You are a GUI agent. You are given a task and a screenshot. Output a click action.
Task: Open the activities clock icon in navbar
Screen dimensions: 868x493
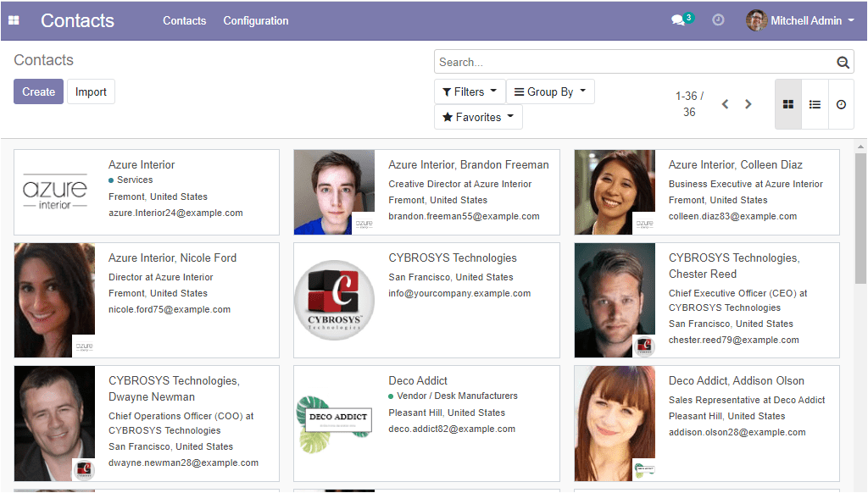point(718,20)
